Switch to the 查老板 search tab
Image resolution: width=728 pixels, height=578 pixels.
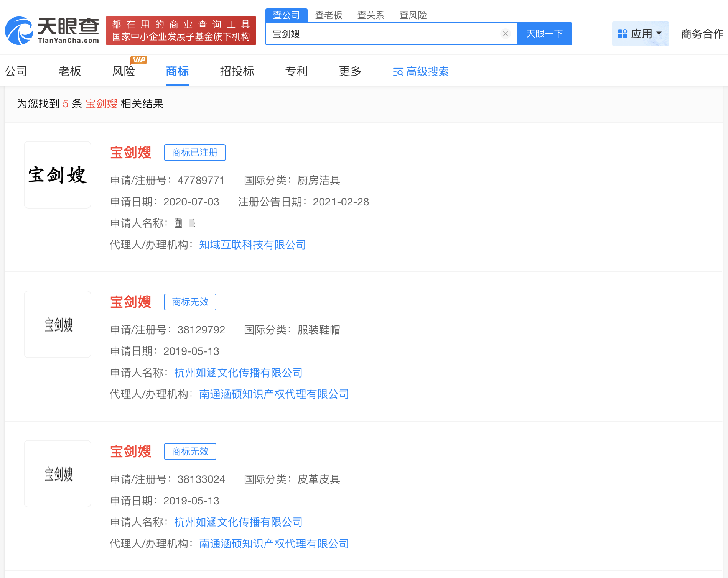tap(328, 15)
